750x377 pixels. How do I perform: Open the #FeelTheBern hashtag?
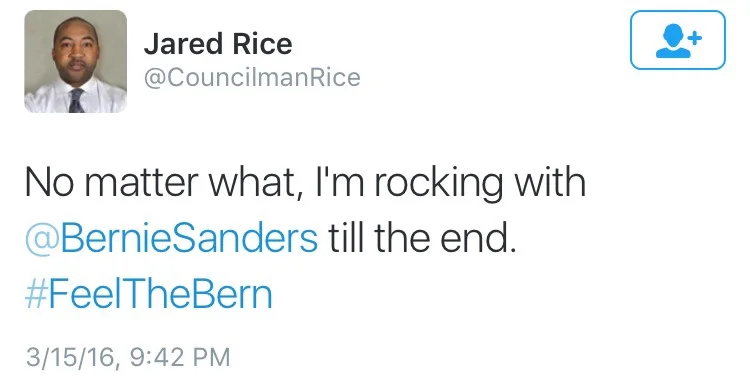[x=149, y=294]
